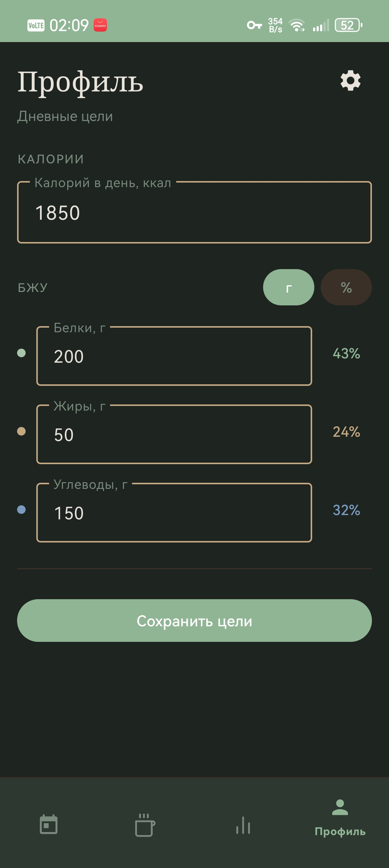Select the Профиль tab label

(340, 832)
